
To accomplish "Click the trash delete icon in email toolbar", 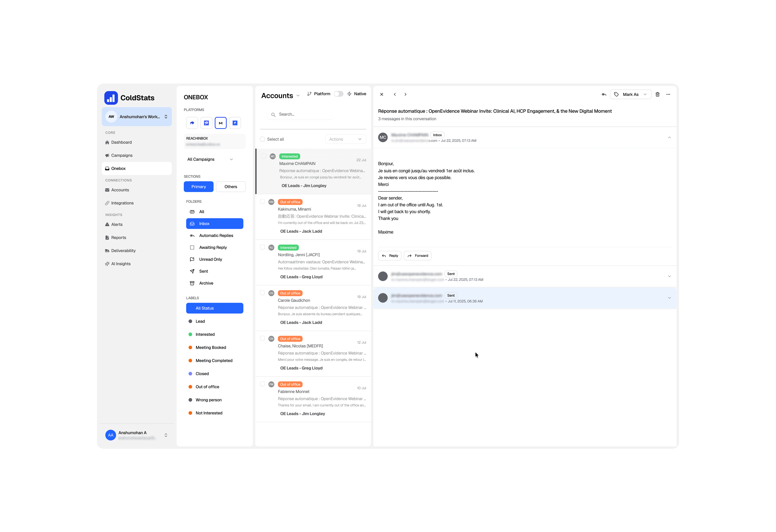I will coord(657,94).
